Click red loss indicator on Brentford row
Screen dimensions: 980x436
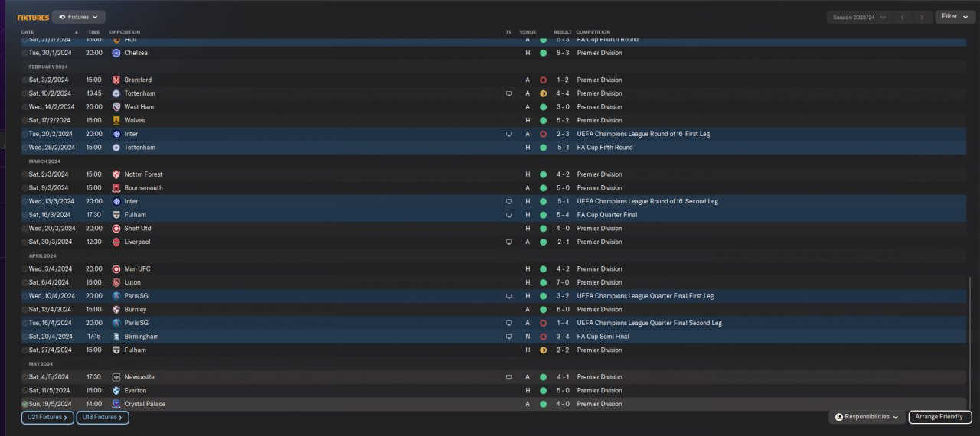(x=543, y=80)
